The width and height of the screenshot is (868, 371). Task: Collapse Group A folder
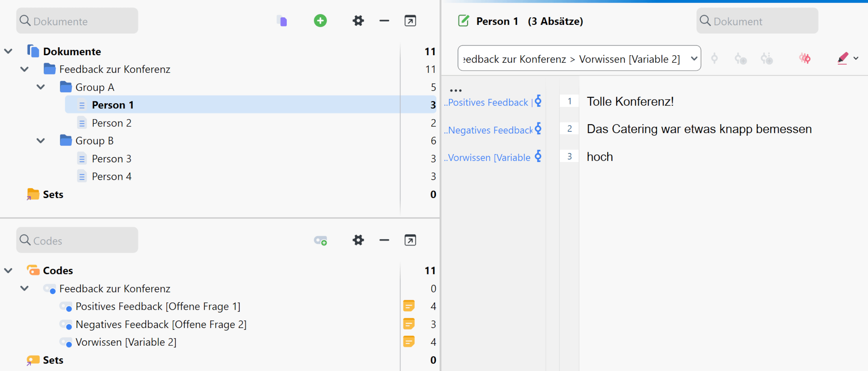(x=41, y=87)
